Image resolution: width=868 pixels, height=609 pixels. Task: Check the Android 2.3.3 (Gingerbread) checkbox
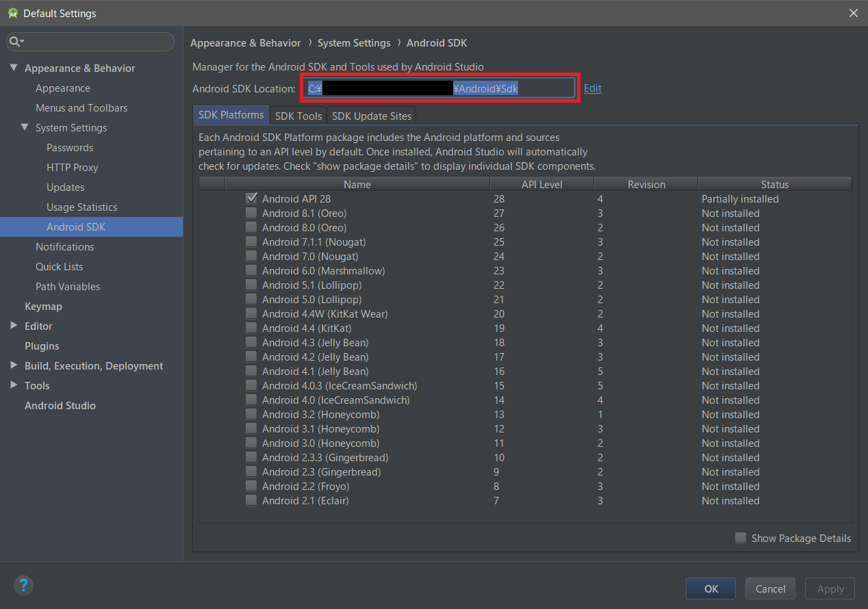[x=251, y=457]
